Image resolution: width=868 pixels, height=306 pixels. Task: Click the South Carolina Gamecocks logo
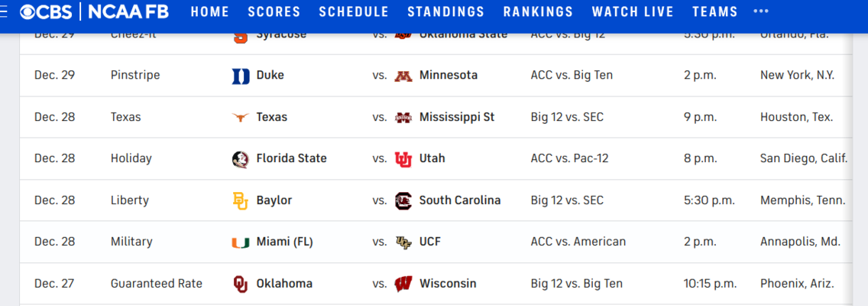tap(403, 200)
